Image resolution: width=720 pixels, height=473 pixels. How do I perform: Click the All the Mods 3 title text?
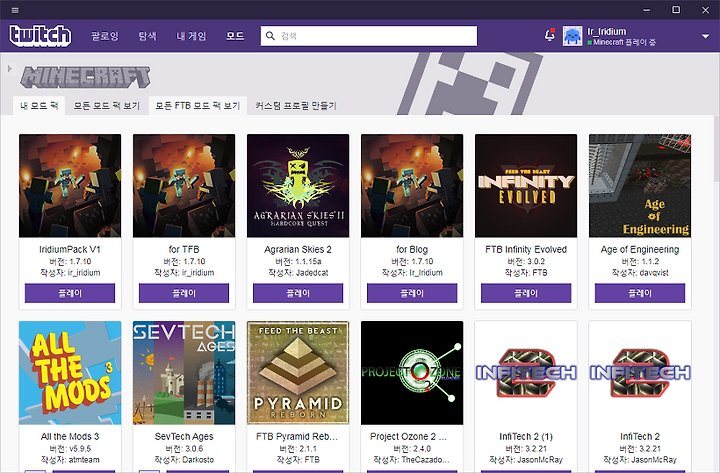point(70,436)
